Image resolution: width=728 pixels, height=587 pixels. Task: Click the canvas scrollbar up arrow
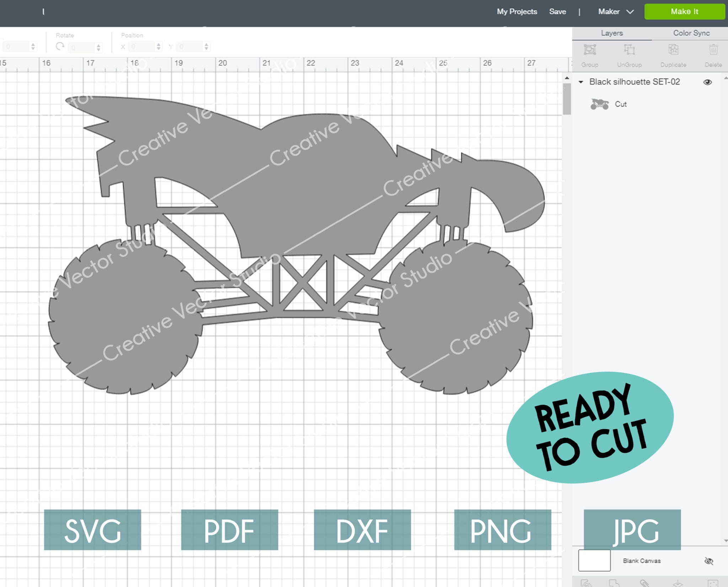[x=567, y=78]
